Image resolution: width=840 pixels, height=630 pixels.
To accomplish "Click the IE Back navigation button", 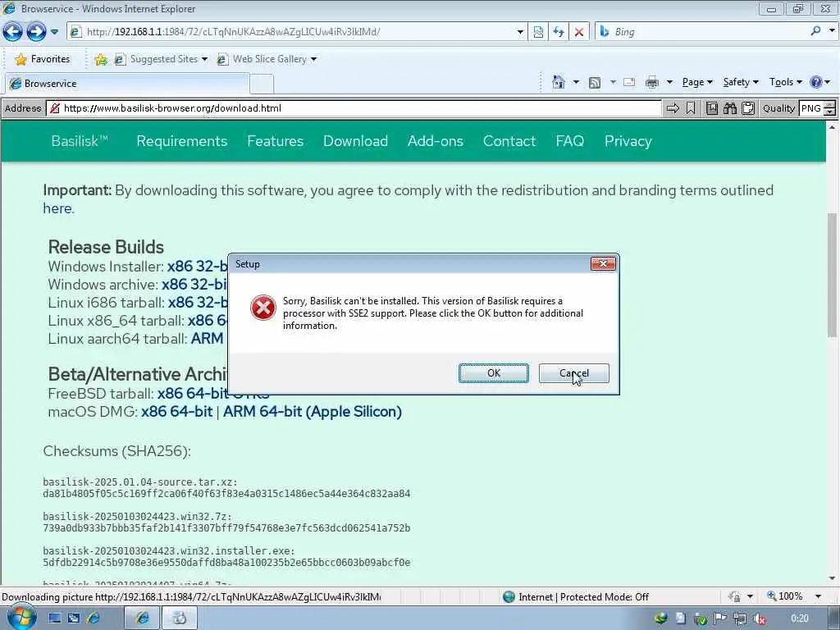I will pyautogui.click(x=13, y=32).
